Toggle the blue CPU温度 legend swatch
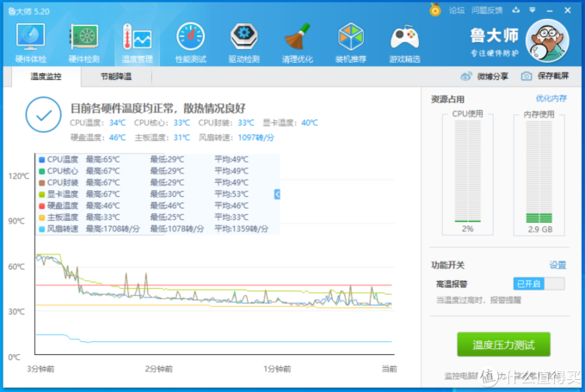 click(42, 160)
